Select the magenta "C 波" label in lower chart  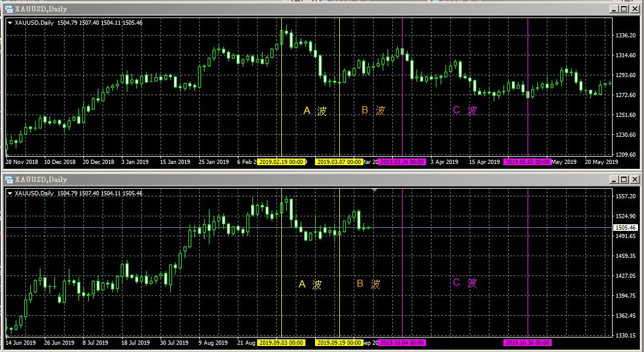[465, 282]
